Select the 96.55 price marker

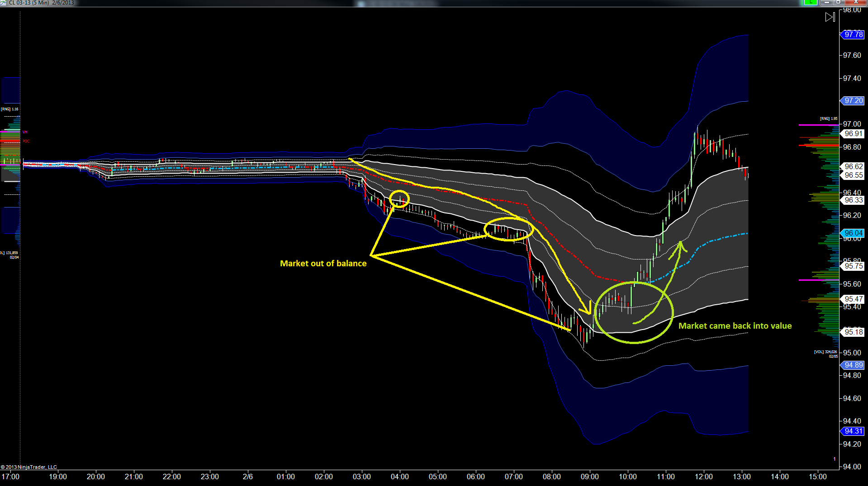pyautogui.click(x=853, y=175)
